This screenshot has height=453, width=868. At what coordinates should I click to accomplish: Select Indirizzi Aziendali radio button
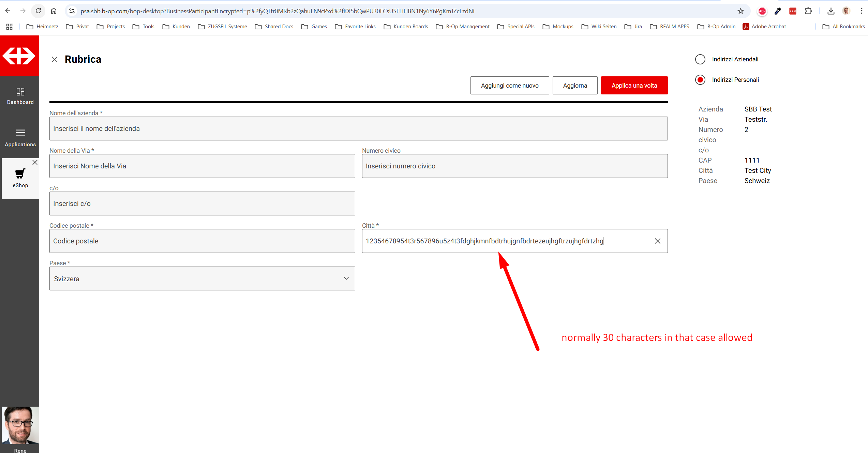pyautogui.click(x=700, y=59)
